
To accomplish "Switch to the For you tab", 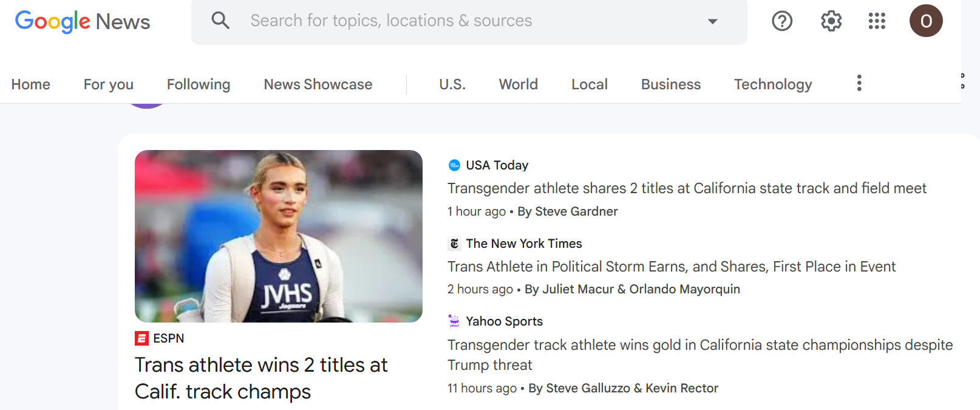I will (109, 84).
